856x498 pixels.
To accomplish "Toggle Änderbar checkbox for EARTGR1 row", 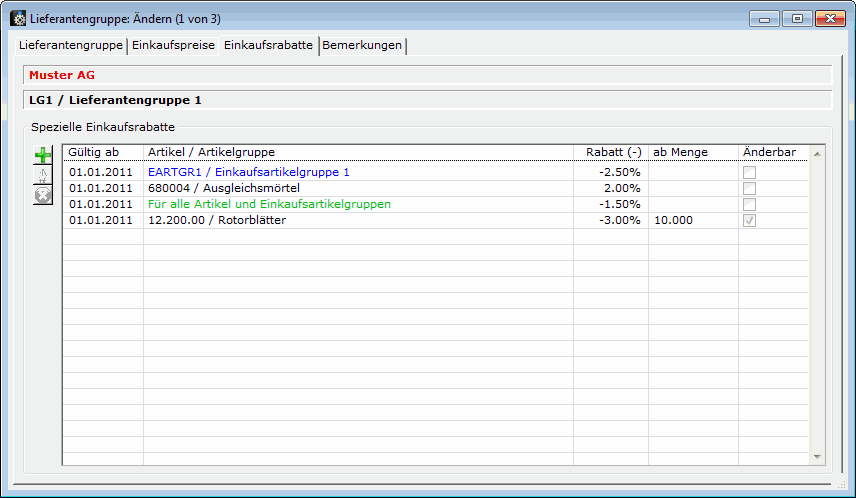I will point(748,172).
